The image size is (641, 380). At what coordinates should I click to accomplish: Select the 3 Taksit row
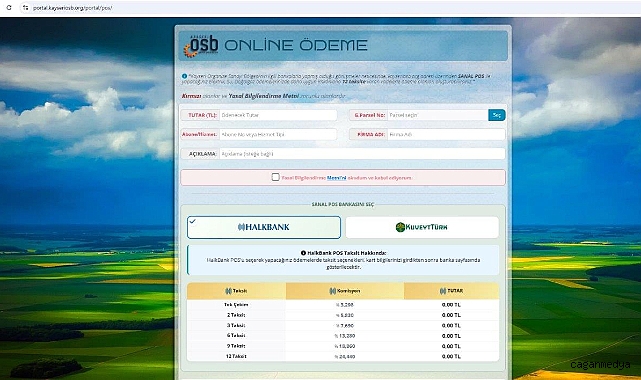tap(343, 326)
